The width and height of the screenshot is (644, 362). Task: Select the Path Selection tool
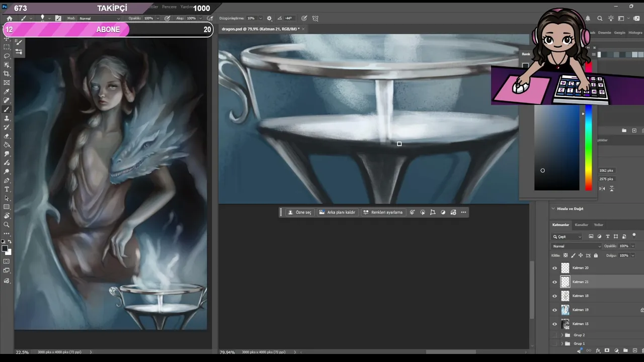(7, 199)
